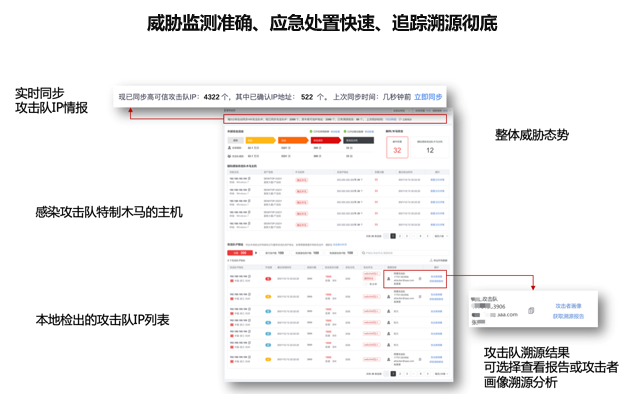635x409 pixels.
Task: Click the export icon above attacker IP table
Action: (430, 260)
